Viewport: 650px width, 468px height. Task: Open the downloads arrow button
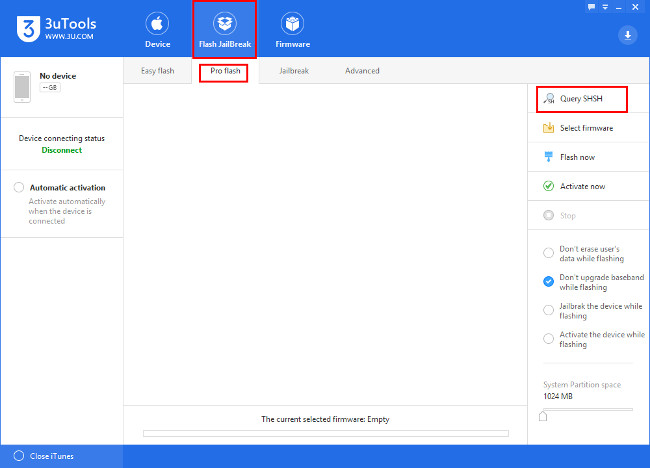[628, 35]
